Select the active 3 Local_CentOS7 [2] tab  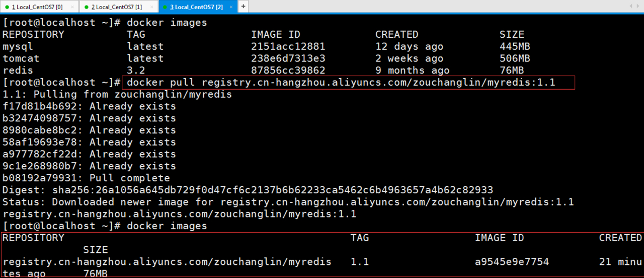coord(196,7)
